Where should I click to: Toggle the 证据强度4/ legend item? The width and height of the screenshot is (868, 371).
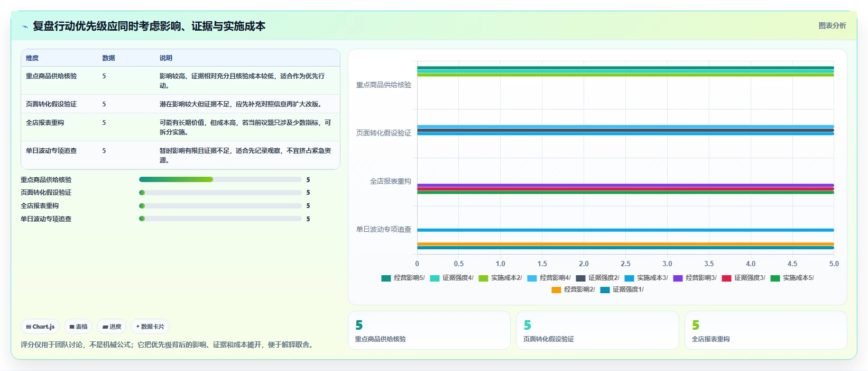(451, 278)
